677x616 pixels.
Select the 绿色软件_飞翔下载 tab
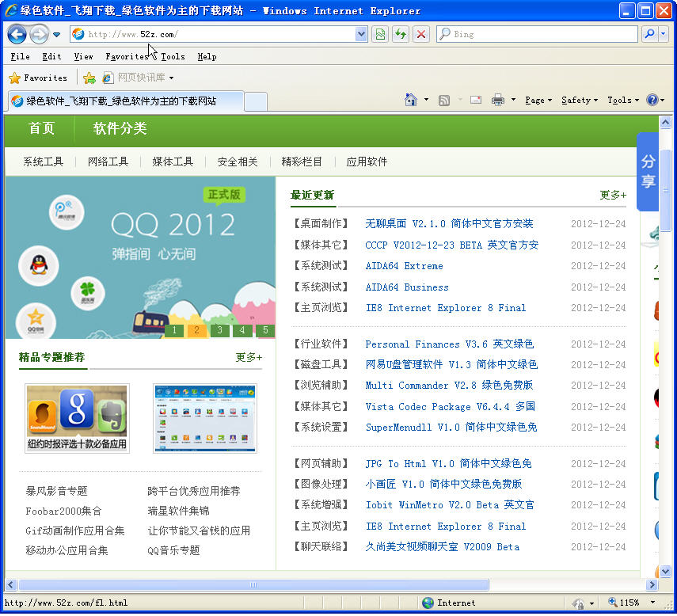click(x=125, y=101)
